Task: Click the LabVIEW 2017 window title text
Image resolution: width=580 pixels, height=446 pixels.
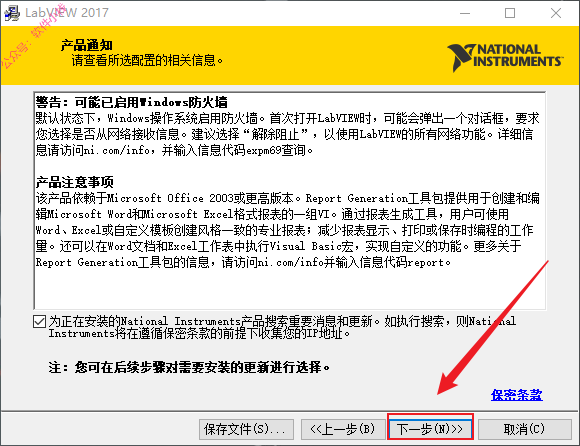Action: pos(67,13)
